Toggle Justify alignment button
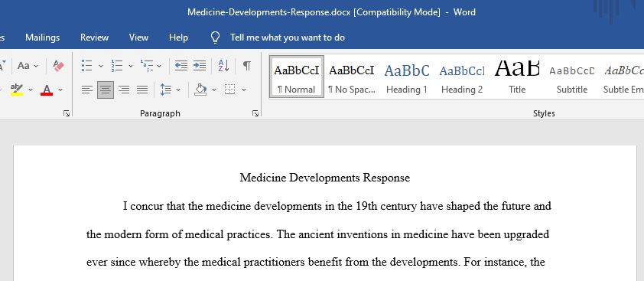This screenshot has width=644, height=281. 142,90
